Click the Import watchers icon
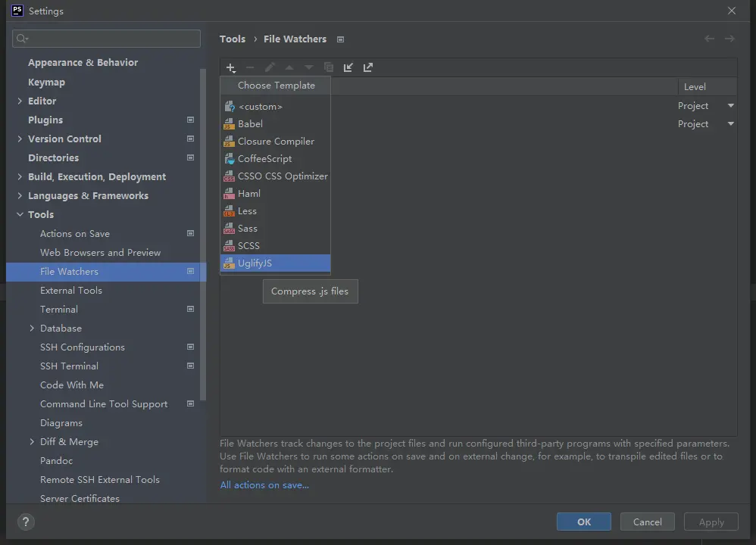Screen dimensions: 756x545 click(348, 67)
